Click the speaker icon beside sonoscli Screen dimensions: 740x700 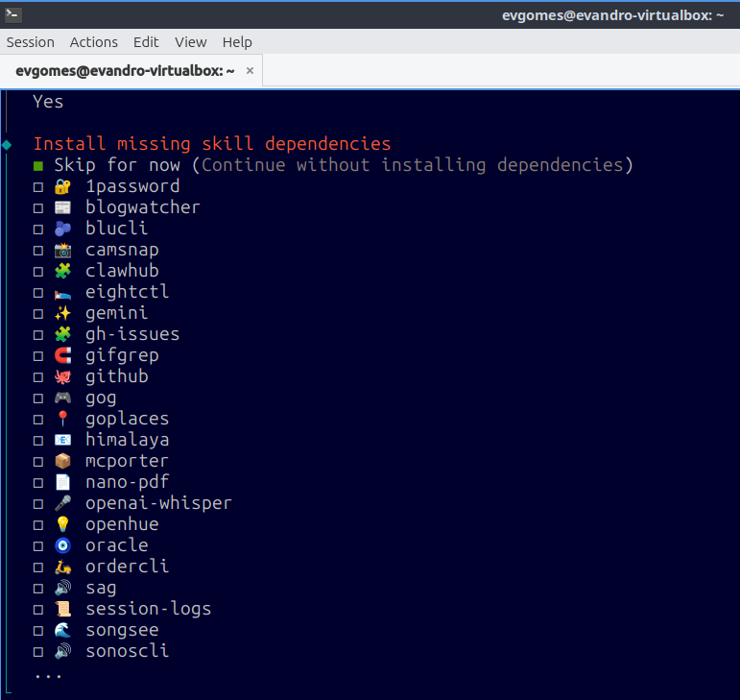click(x=62, y=651)
